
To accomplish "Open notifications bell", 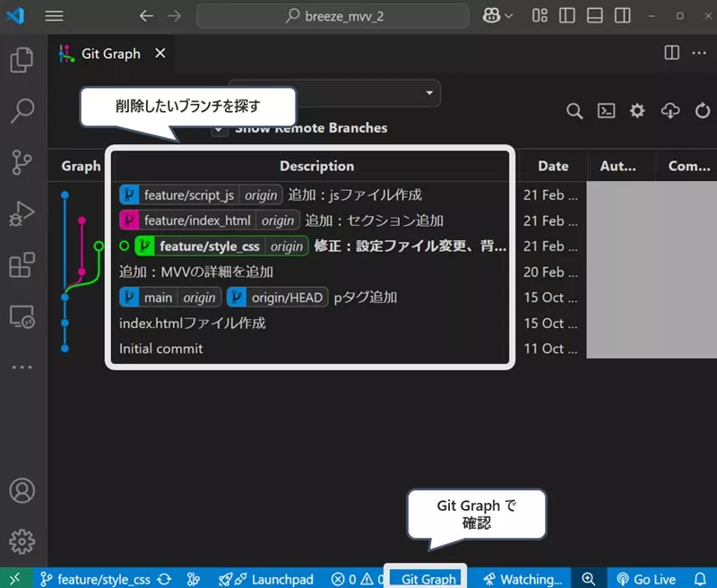I will [x=700, y=579].
